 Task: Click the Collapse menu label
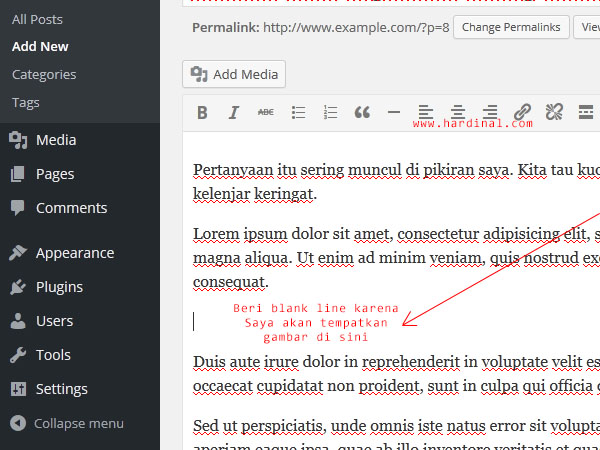(x=79, y=424)
